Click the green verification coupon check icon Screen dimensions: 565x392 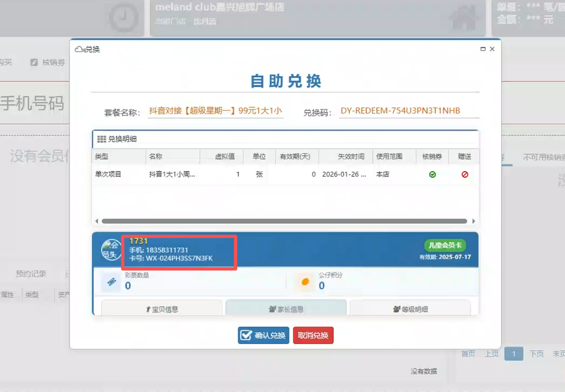[432, 174]
